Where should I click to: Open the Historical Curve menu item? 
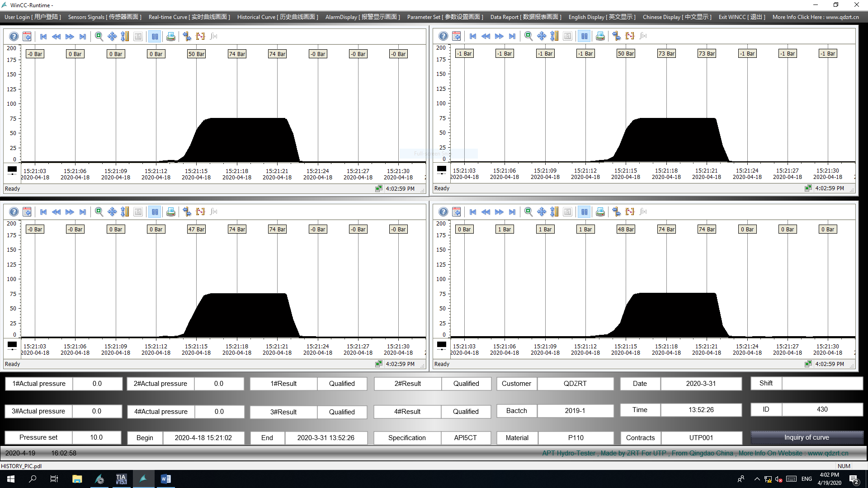point(278,17)
